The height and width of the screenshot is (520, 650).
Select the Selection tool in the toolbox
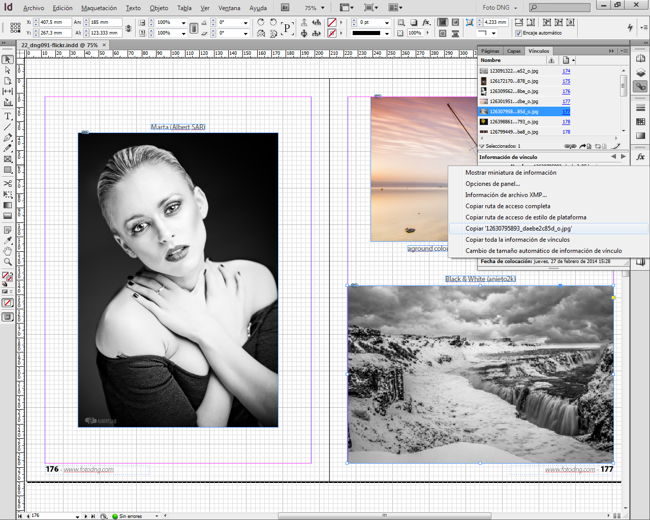point(7,60)
